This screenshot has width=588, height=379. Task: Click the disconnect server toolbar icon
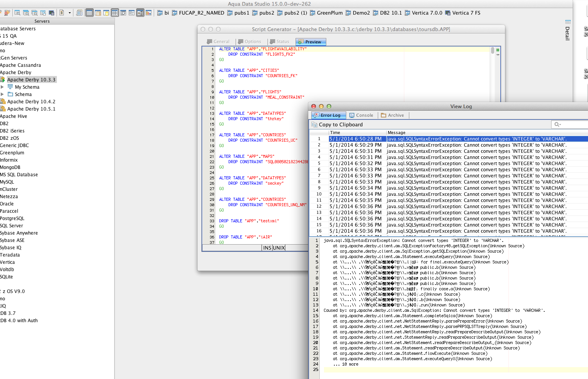point(7,13)
